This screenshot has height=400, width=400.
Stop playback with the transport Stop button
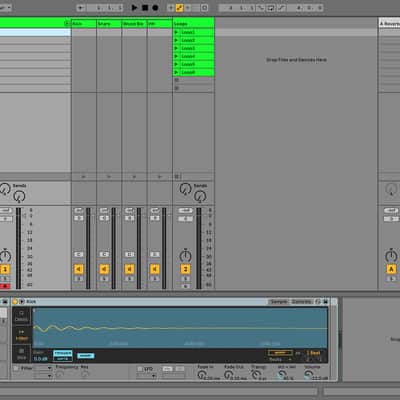tap(145, 7)
